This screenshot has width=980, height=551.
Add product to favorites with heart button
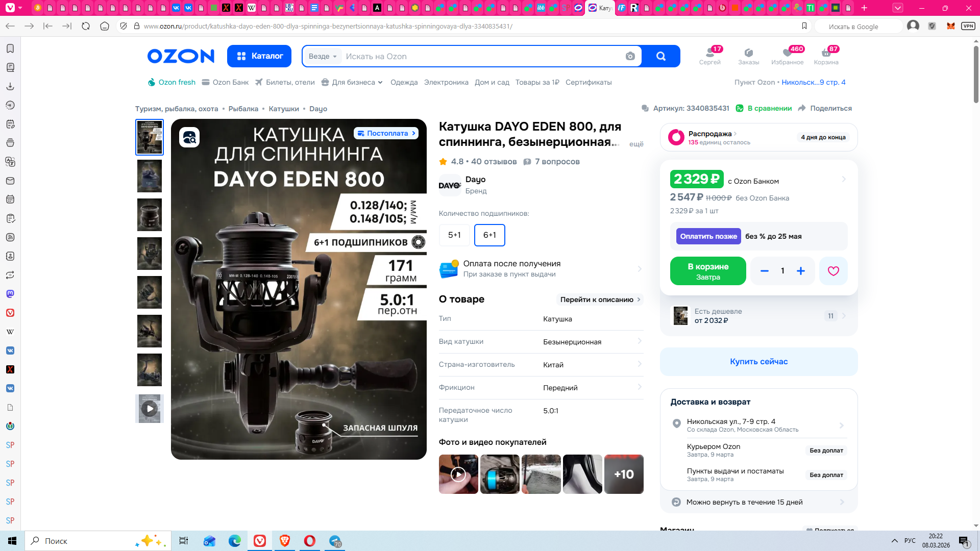833,271
